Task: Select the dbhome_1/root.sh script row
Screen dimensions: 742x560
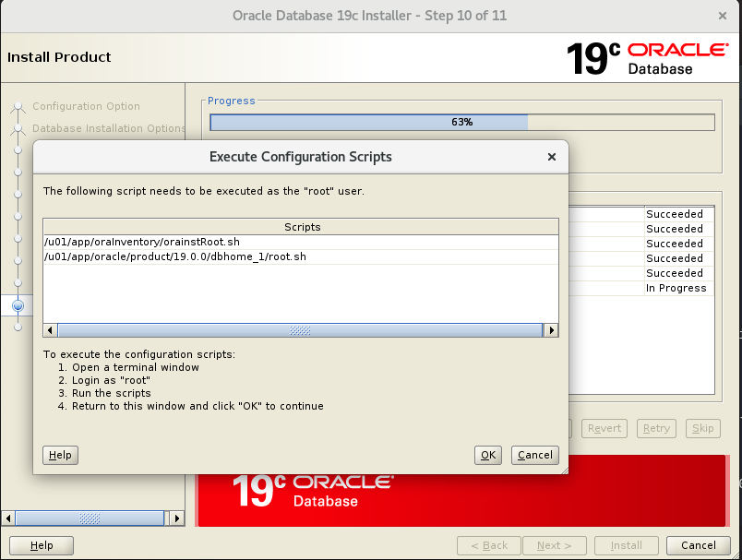Action: (x=301, y=256)
